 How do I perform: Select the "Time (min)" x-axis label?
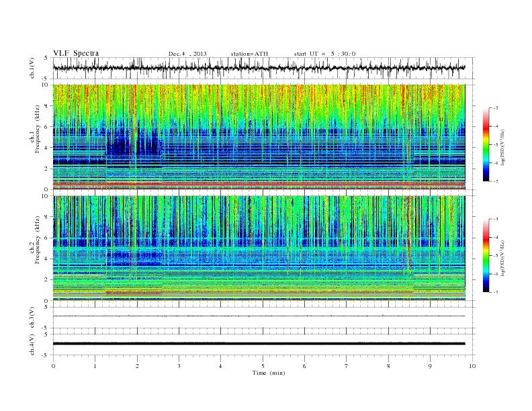[x=269, y=373]
